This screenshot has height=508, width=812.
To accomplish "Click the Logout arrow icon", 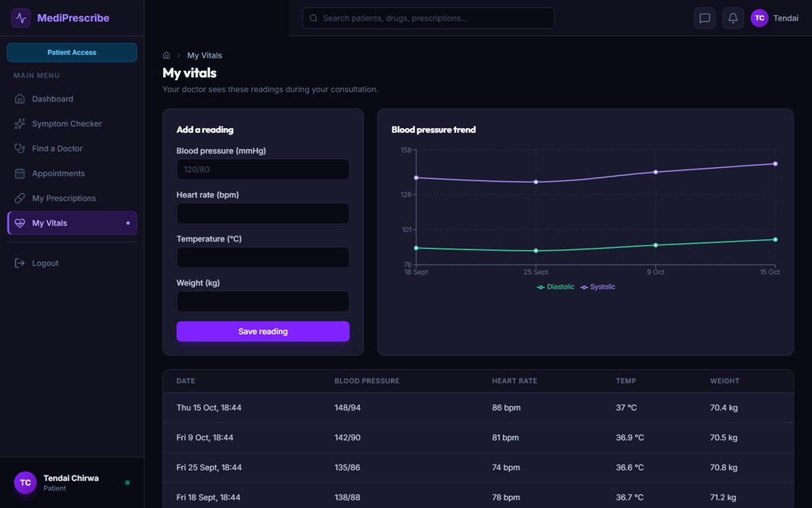I will tap(20, 263).
